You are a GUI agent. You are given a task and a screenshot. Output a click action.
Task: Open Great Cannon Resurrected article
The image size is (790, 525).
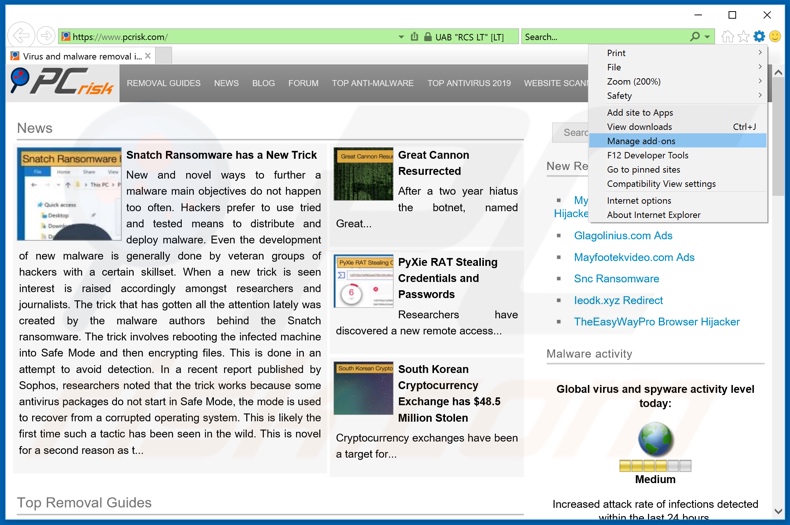(x=433, y=163)
